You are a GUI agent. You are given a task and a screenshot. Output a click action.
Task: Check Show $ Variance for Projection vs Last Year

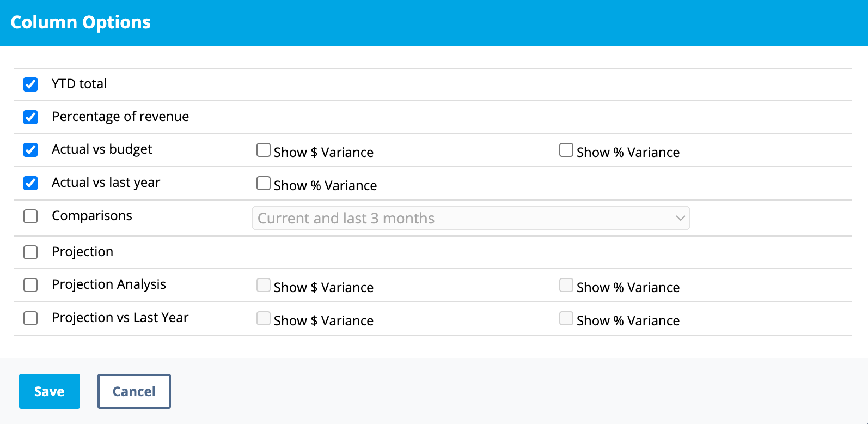tap(264, 318)
